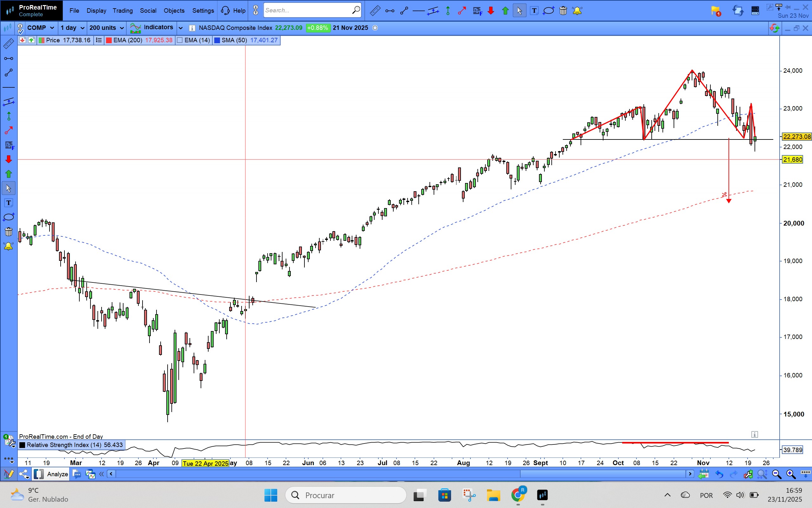This screenshot has height=508, width=812.
Task: Select the ruler measure tool in top toolbar
Action: click(x=375, y=11)
